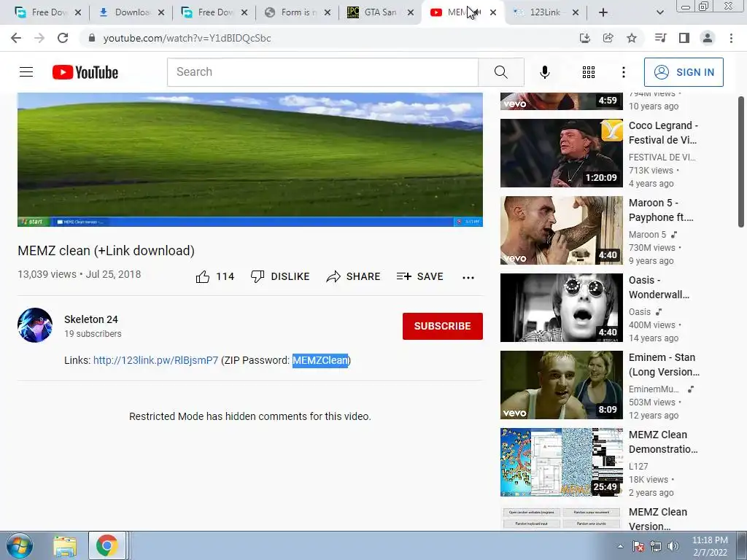Open Skeleton 24 channel avatar
Image resolution: width=747 pixels, height=560 pixels.
coord(35,325)
